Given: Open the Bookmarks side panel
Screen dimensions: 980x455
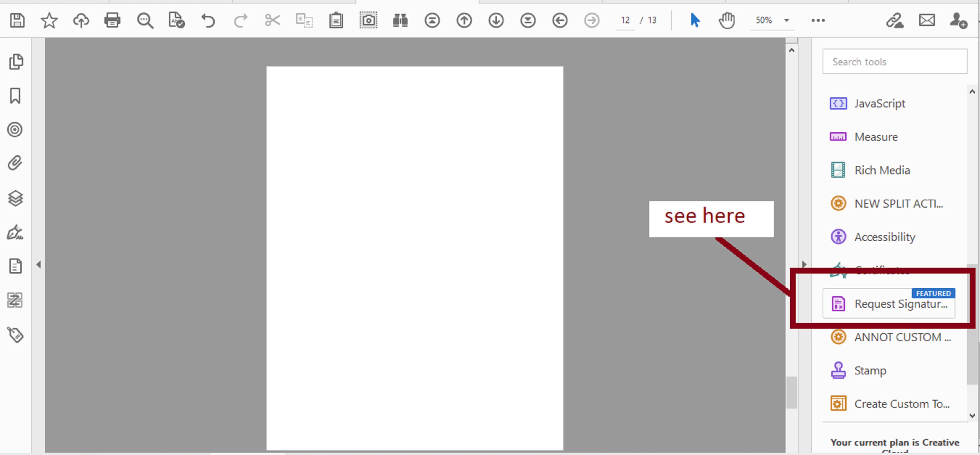Looking at the screenshot, I should 15,96.
